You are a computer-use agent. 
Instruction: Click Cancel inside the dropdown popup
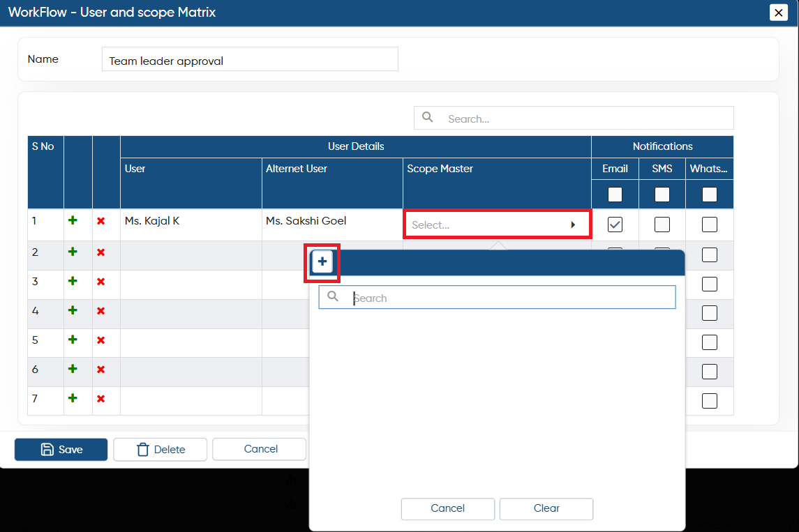447,508
